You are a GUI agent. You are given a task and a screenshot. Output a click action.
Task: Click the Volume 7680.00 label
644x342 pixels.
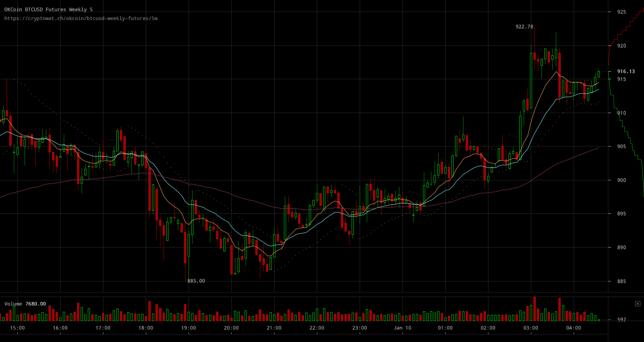click(25, 304)
